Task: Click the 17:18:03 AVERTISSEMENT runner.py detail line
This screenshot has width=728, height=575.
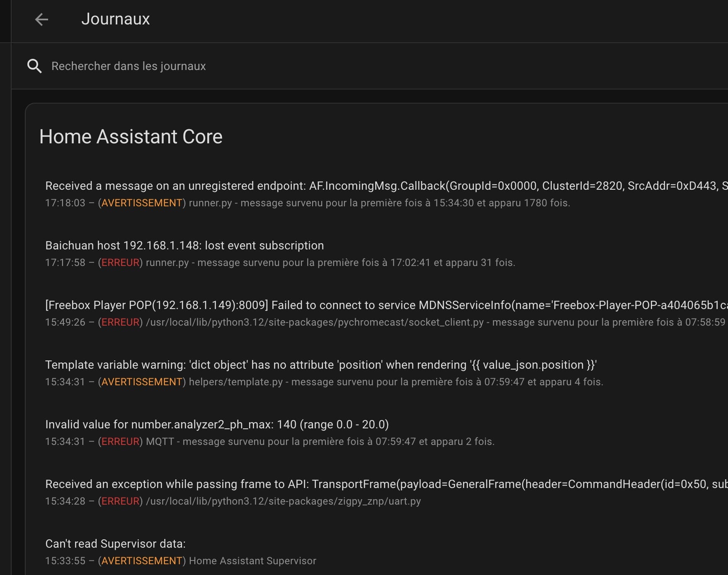Action: click(x=308, y=203)
